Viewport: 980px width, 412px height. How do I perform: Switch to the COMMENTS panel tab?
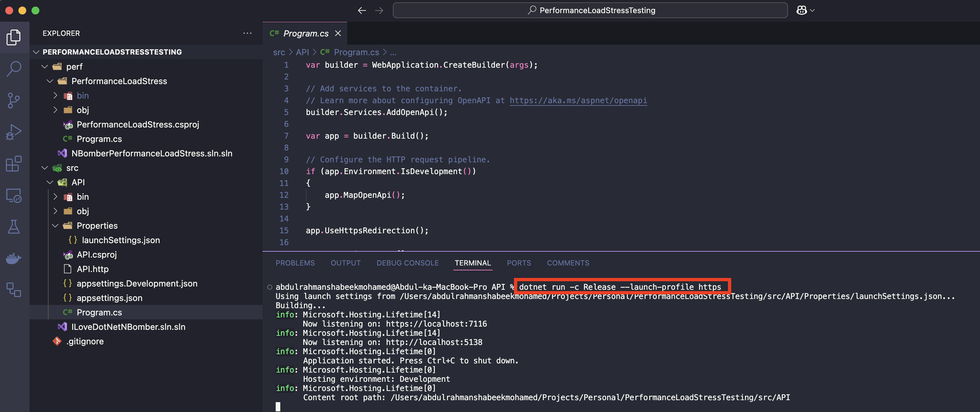568,263
